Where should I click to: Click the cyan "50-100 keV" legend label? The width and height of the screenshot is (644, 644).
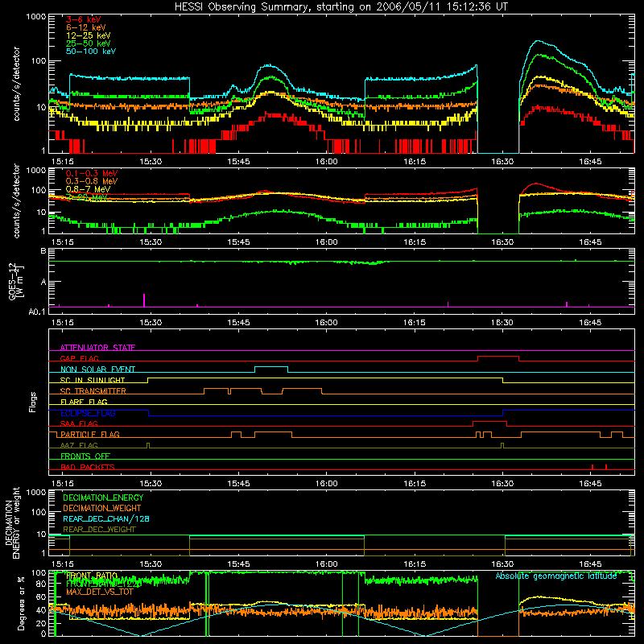pyautogui.click(x=91, y=52)
